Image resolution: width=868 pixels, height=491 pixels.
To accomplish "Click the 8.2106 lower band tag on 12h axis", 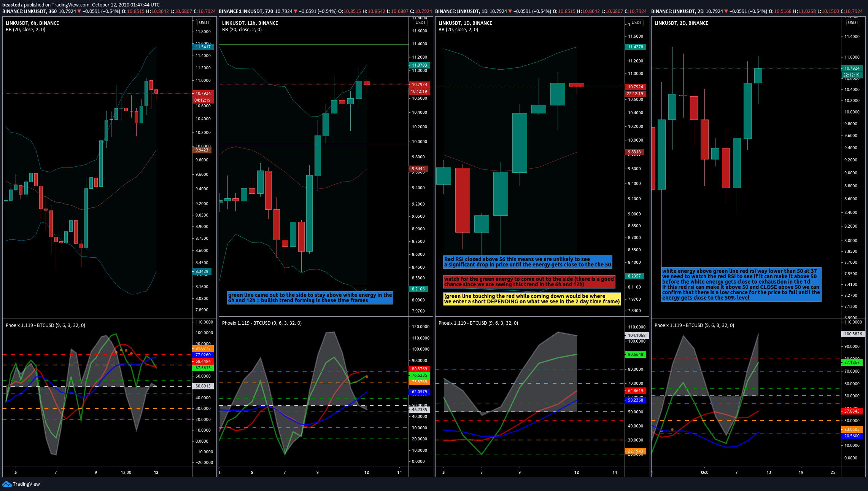I will [418, 289].
